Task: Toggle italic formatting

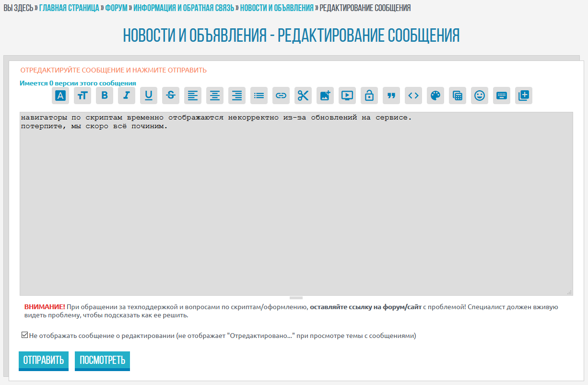Action: click(127, 96)
